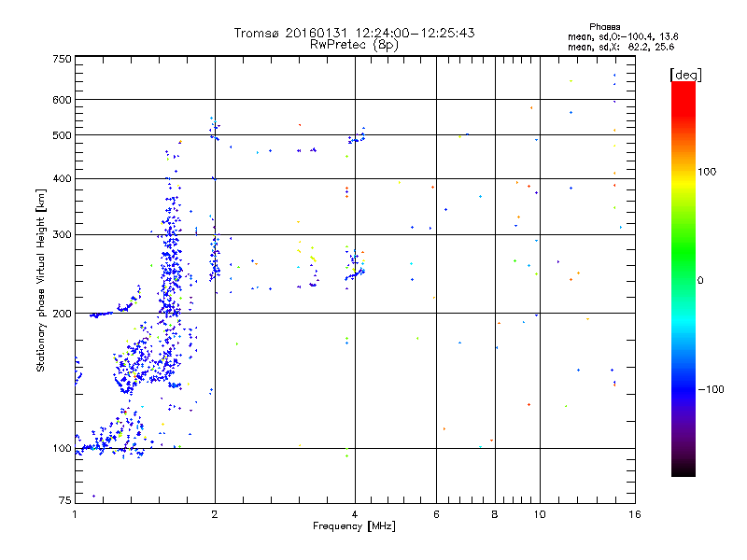
Task: Click the y-axis tick label "300"
Action: (x=62, y=235)
